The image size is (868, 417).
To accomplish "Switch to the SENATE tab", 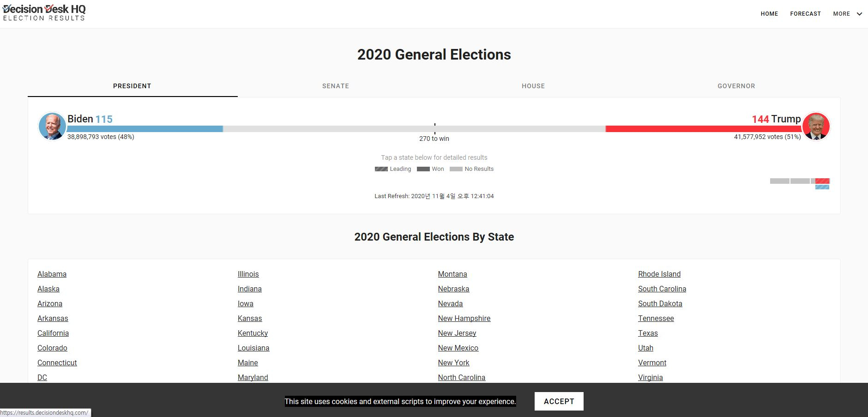I will click(x=336, y=86).
